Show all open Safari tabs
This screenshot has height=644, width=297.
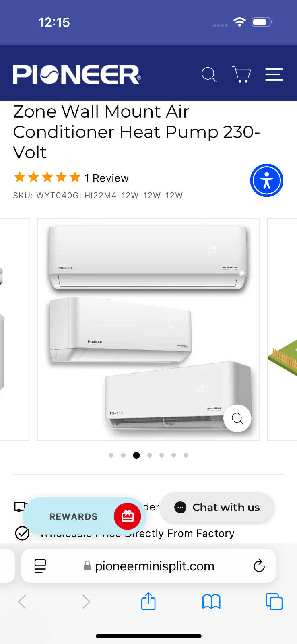(x=274, y=602)
